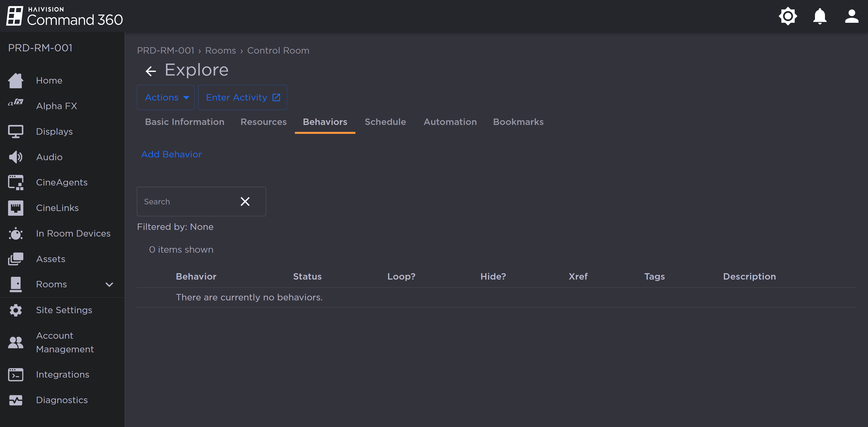Click the Add Behavior link
Image resolution: width=868 pixels, height=427 pixels.
[x=171, y=154]
